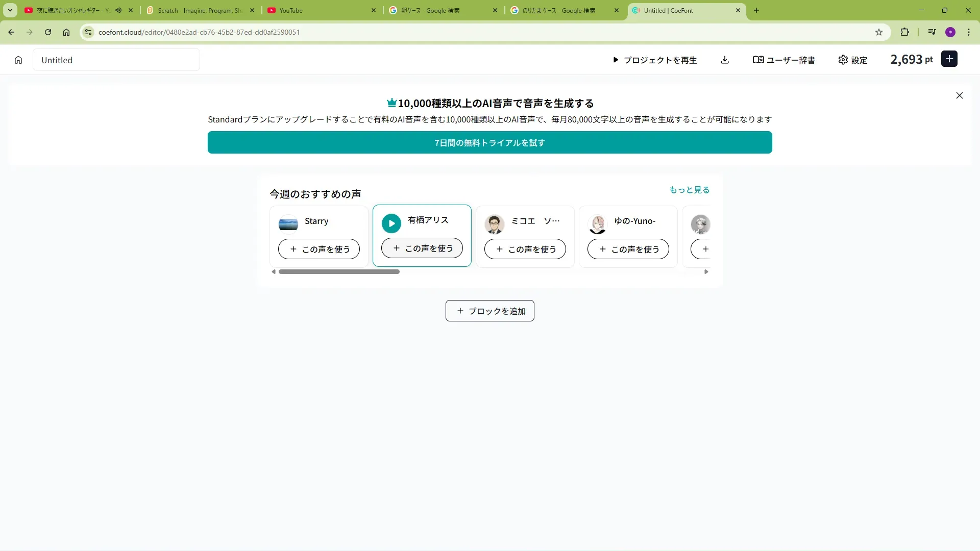This screenshot has height=551, width=980.
Task: Expand the tab search dropdown arrow
Action: [10, 10]
